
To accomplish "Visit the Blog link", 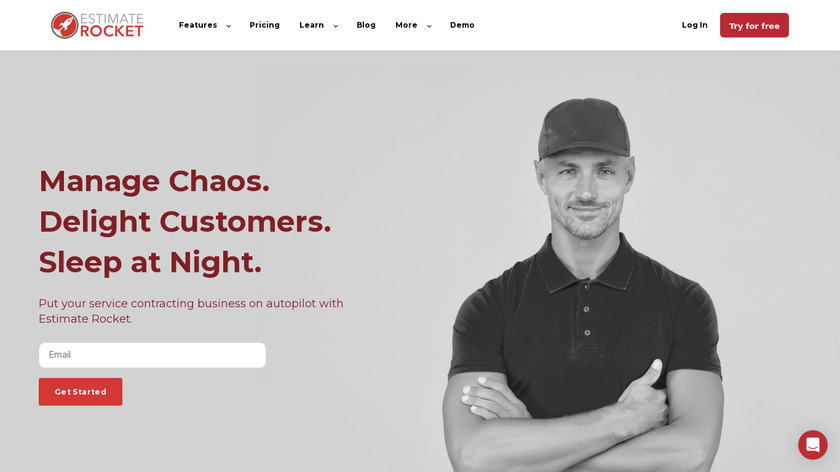I will 366,25.
